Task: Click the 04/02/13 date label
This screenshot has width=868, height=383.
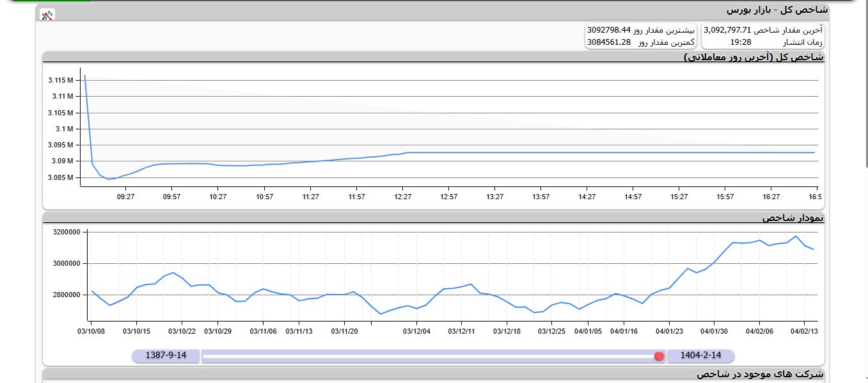Action: coord(804,331)
